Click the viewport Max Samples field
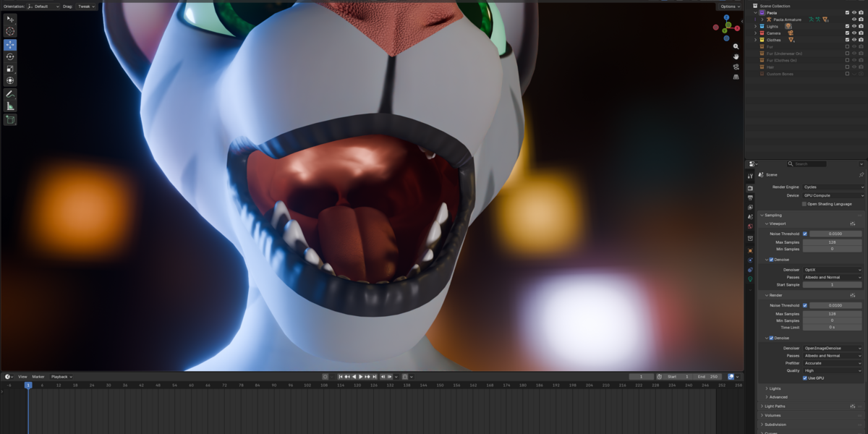Image resolution: width=868 pixels, height=434 pixels. click(x=832, y=242)
